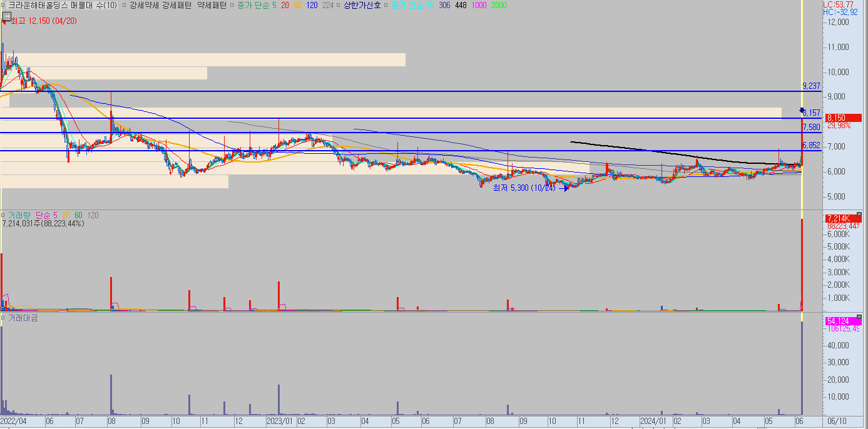Click the magenta 1000 moving average legend
Image resolution: width=868 pixels, height=429 pixels.
(x=479, y=5)
